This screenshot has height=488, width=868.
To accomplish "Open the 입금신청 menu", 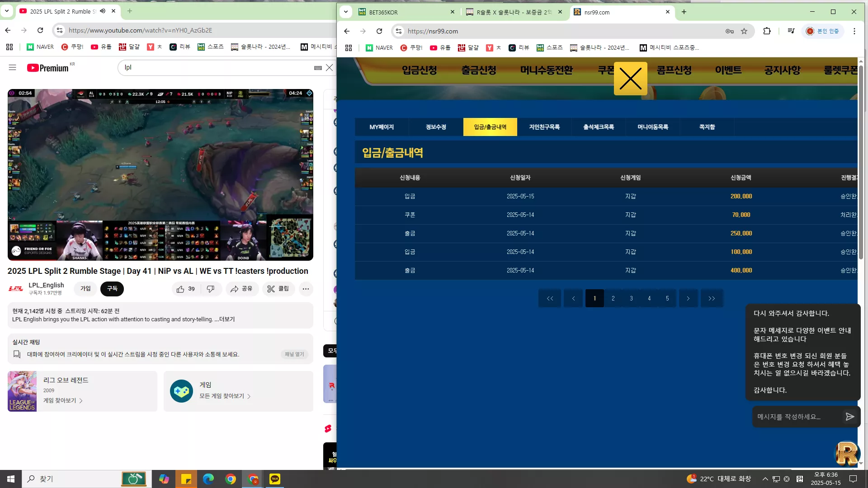I will pyautogui.click(x=420, y=70).
